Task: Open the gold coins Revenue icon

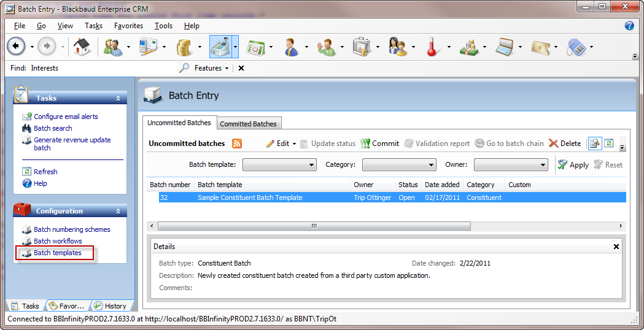Action: point(184,47)
